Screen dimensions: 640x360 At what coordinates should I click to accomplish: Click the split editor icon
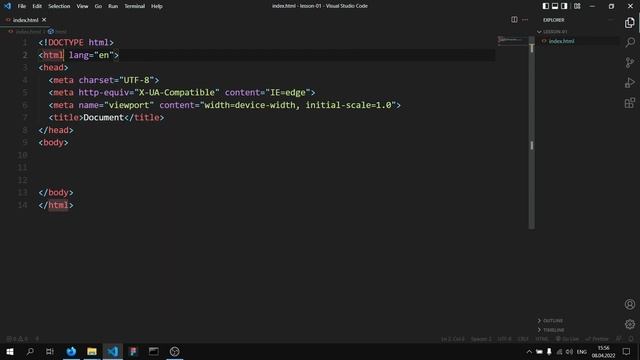(514, 20)
